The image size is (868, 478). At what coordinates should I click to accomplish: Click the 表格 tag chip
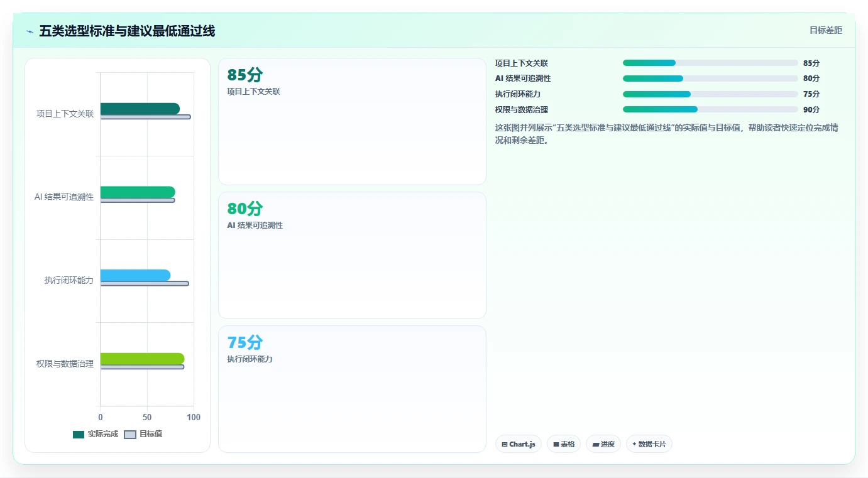point(564,444)
